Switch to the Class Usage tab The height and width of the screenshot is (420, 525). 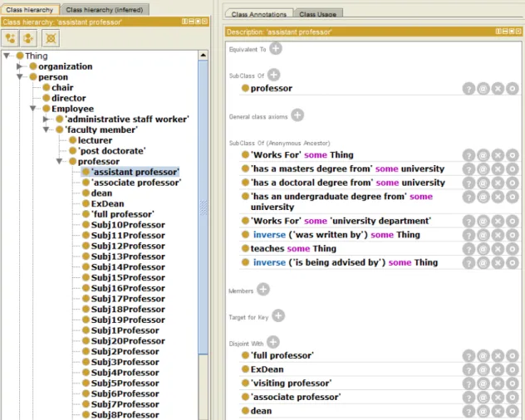point(318,14)
